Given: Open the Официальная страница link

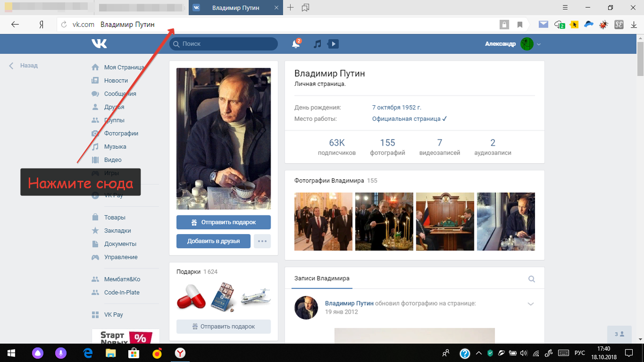Looking at the screenshot, I should pyautogui.click(x=409, y=119).
